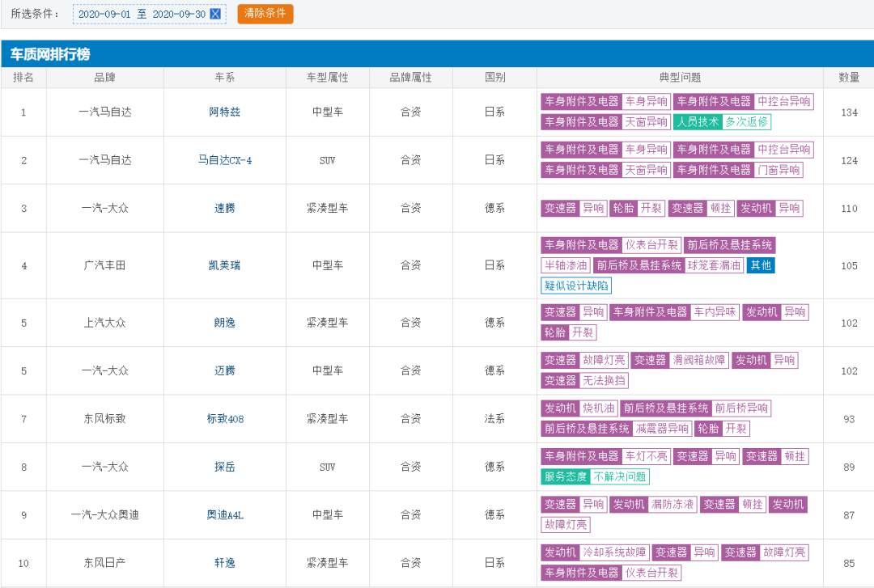The height and width of the screenshot is (588, 874).
Task: Open the 轩逸 car series link
Action: point(225,563)
